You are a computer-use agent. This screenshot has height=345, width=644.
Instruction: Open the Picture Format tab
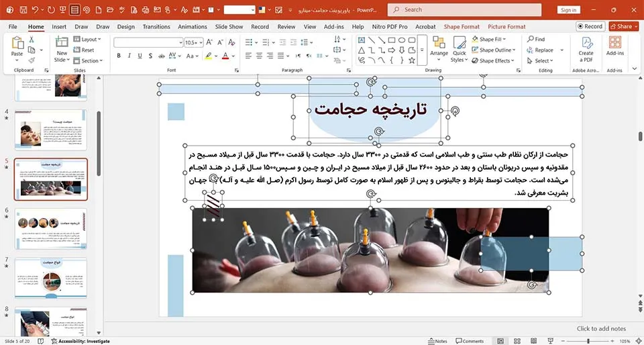[506, 27]
